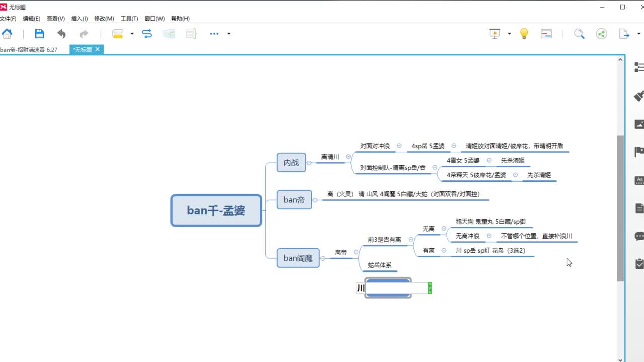Switch to ban帝-招财满速吞 6.27 tab
Viewport: 644px width, 362px height.
[x=29, y=49]
